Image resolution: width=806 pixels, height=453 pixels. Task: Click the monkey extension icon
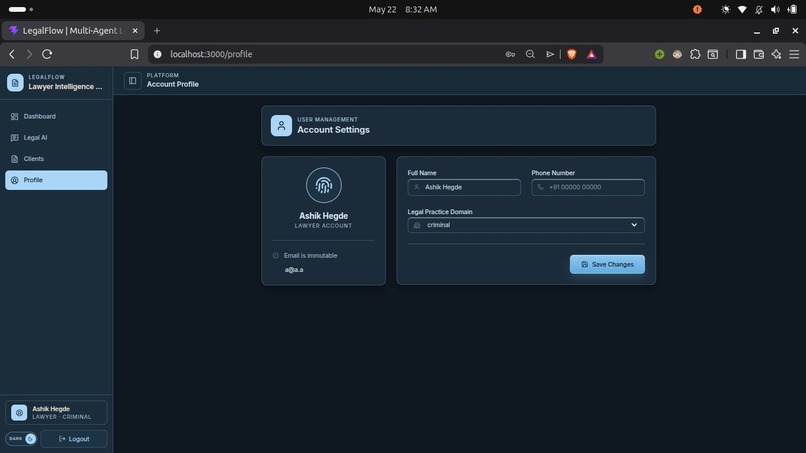pyautogui.click(x=677, y=54)
